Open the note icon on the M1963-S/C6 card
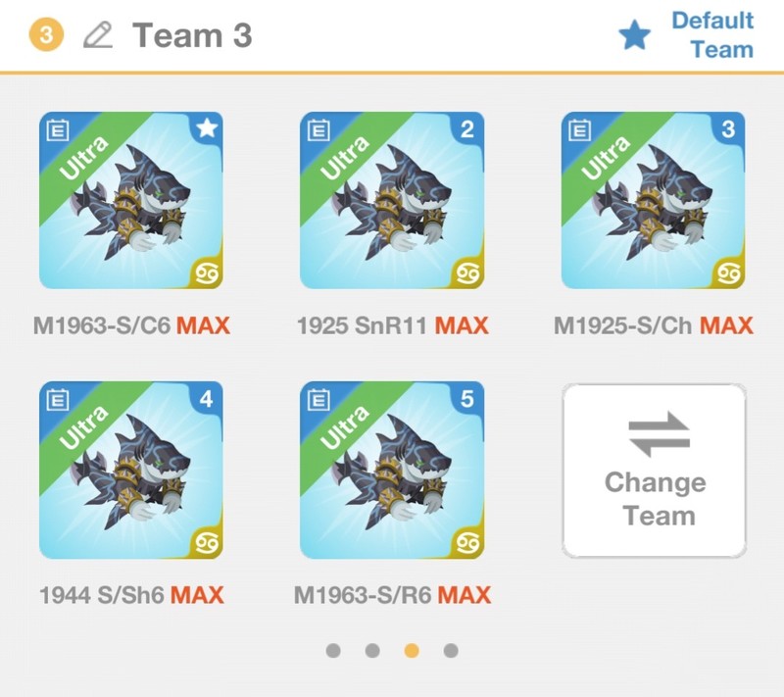The image size is (784, 697). click(x=58, y=130)
